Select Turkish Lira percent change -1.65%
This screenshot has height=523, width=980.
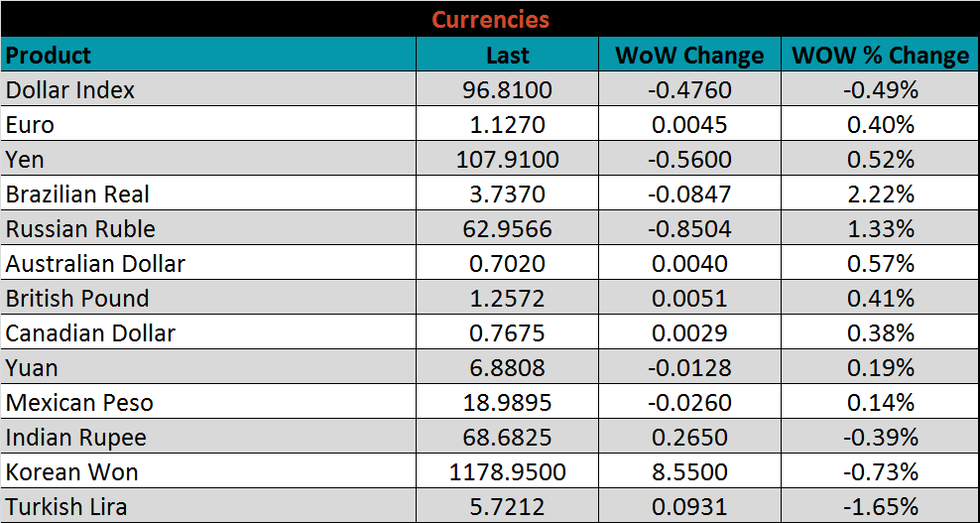pyautogui.click(x=881, y=507)
